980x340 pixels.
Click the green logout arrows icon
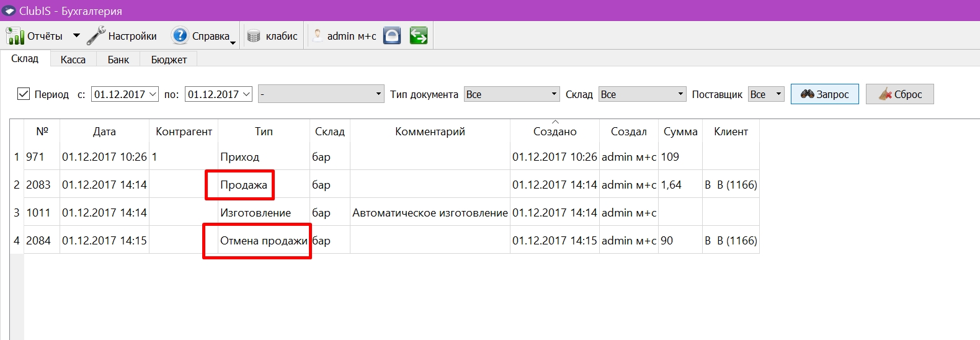(419, 36)
